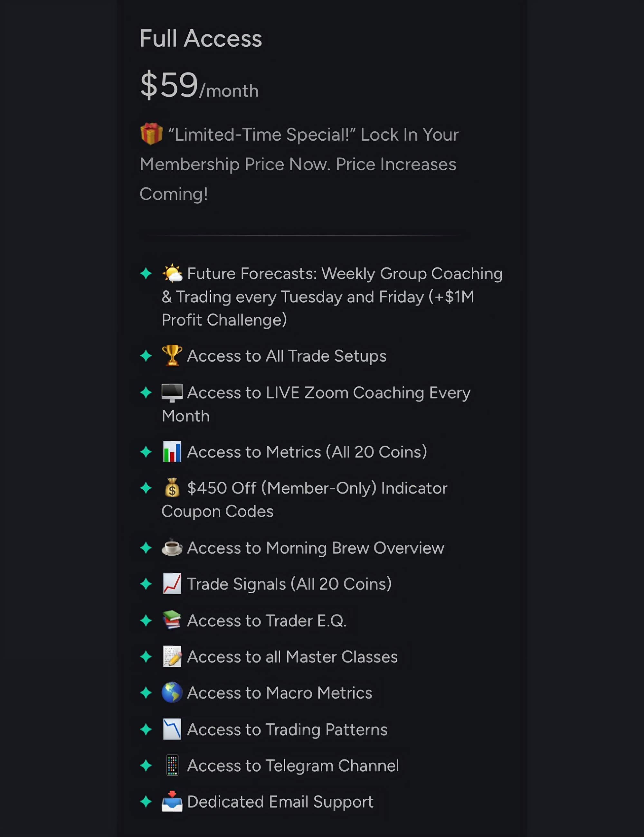Click the coffee cup Morning Brew icon
The image size is (644, 837).
pyautogui.click(x=172, y=547)
